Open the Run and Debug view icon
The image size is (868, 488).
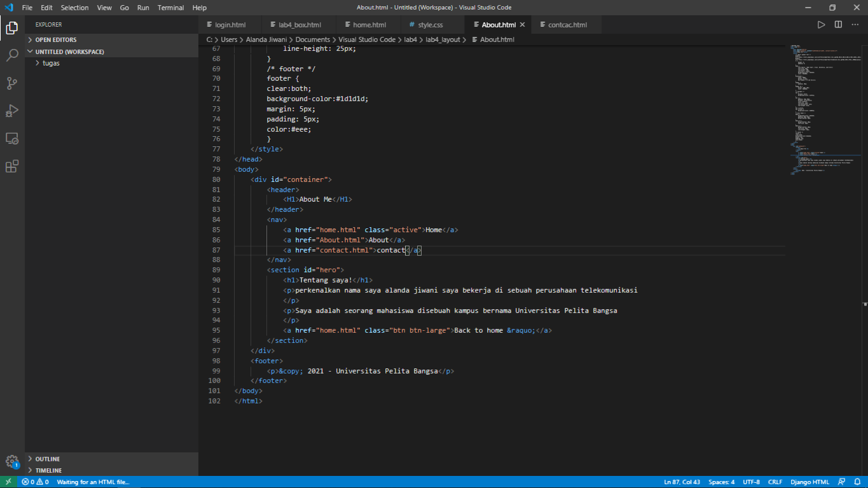(x=12, y=111)
